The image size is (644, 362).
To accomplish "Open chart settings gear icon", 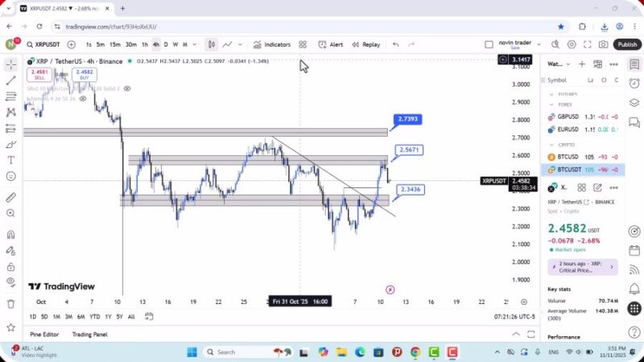I will [x=572, y=45].
